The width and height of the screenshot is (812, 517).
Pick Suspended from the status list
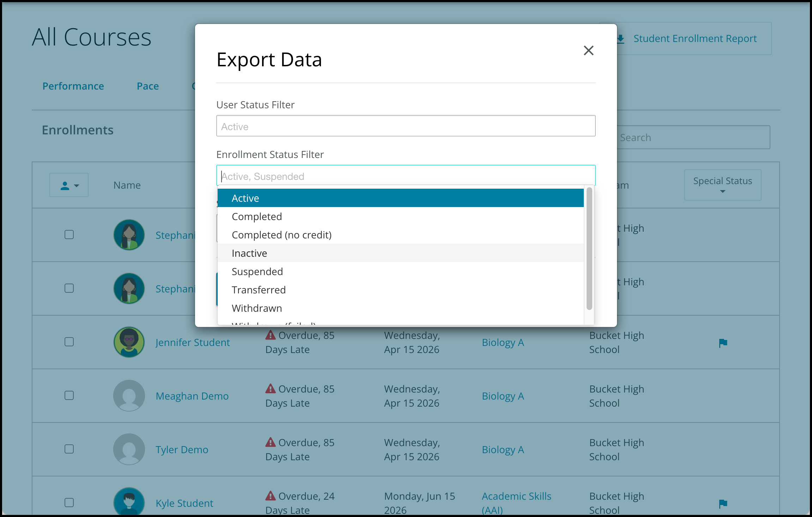[400, 271]
